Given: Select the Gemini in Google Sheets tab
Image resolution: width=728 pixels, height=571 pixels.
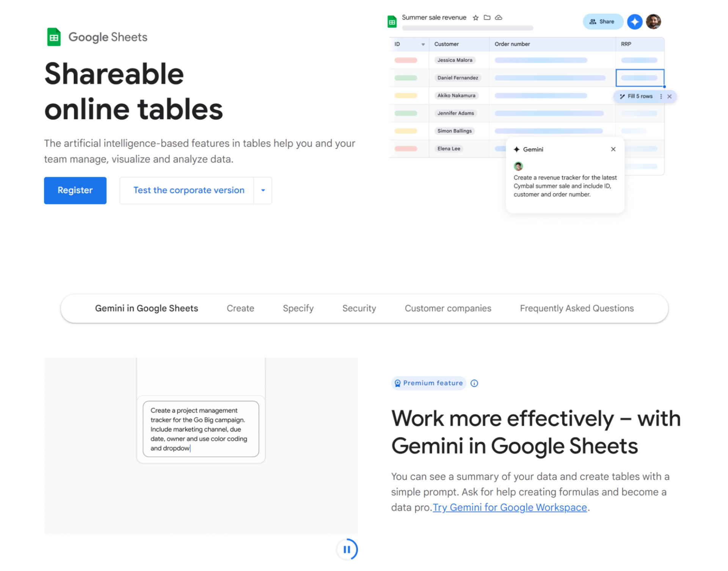Looking at the screenshot, I should click(x=146, y=308).
